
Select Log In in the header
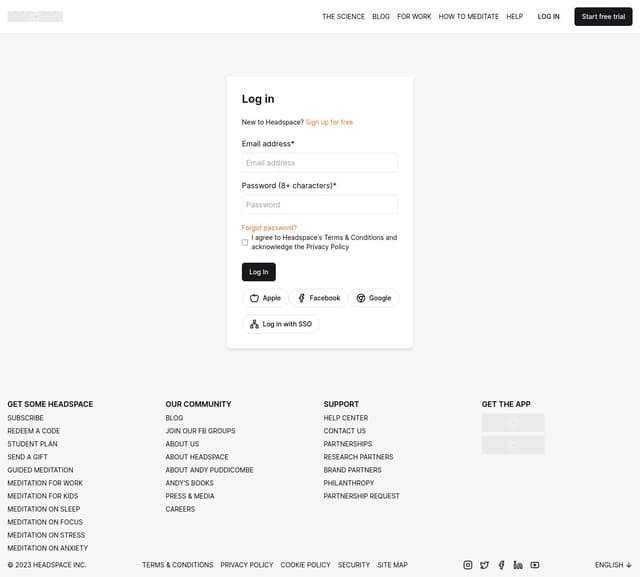click(x=548, y=17)
